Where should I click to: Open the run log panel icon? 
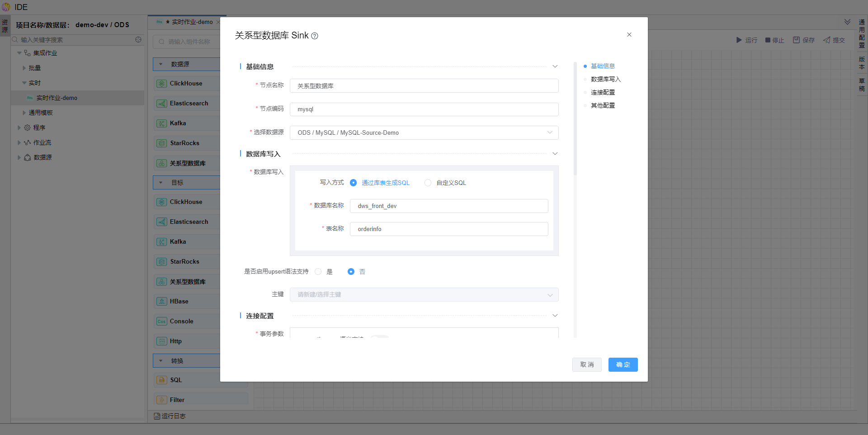coord(157,416)
